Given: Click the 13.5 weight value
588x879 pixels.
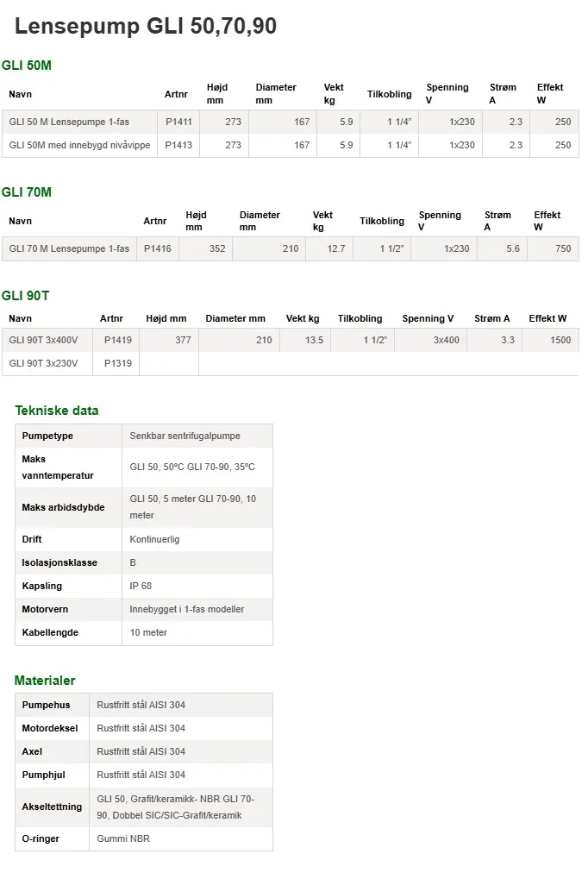Looking at the screenshot, I should 314,340.
